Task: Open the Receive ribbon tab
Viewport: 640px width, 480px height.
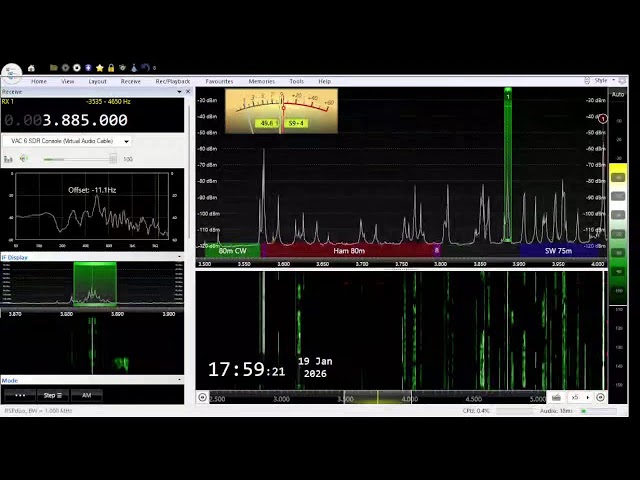Action: coord(131,81)
